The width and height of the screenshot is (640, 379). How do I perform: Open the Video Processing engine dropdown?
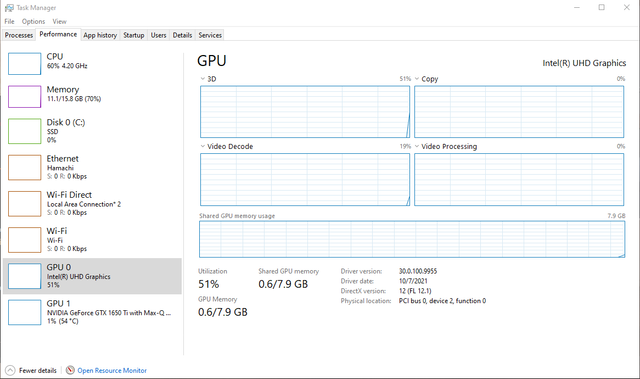tap(417, 146)
